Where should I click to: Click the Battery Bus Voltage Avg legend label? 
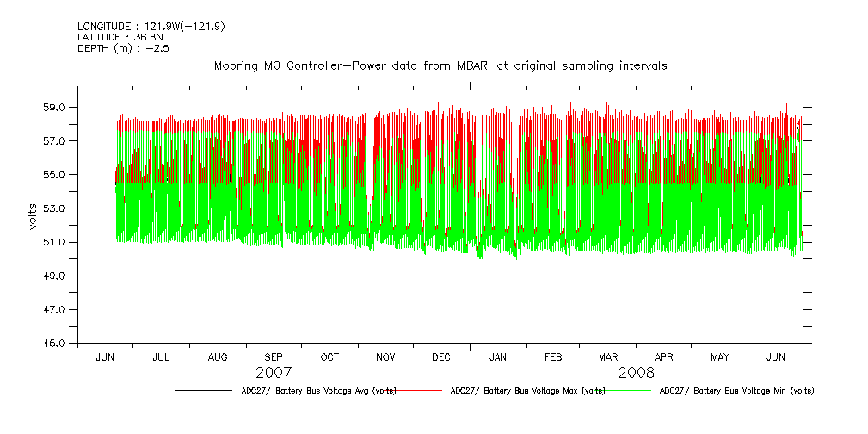click(318, 391)
